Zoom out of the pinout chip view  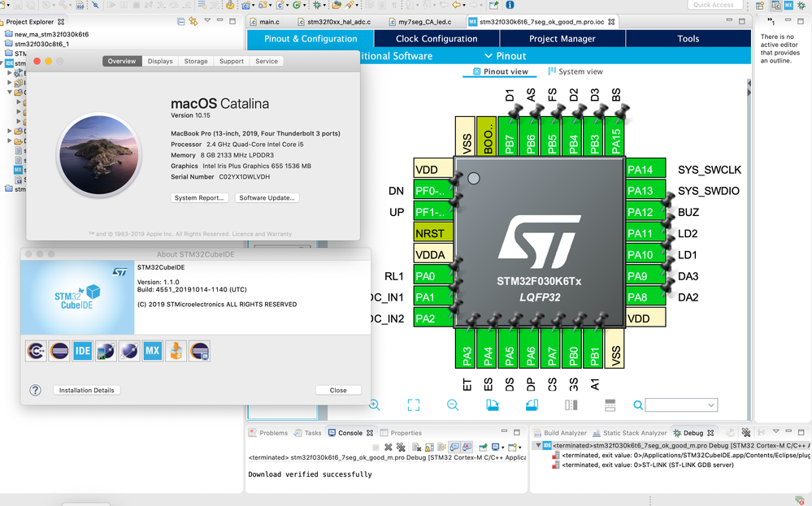453,405
